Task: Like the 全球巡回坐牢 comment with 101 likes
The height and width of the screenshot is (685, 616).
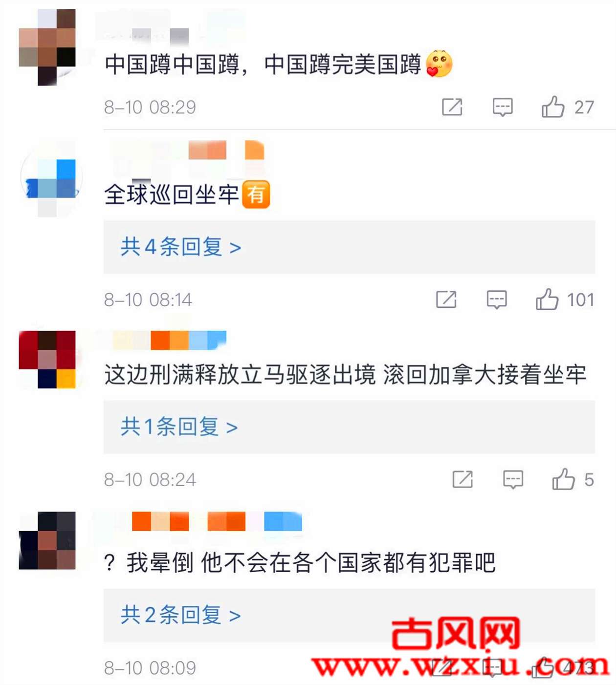Action: (547, 299)
